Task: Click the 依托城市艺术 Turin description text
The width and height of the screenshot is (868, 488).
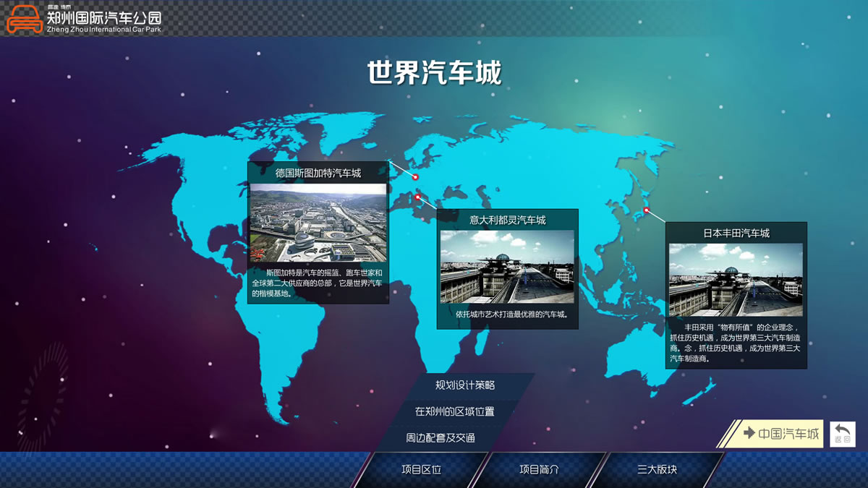Action: coord(511,314)
